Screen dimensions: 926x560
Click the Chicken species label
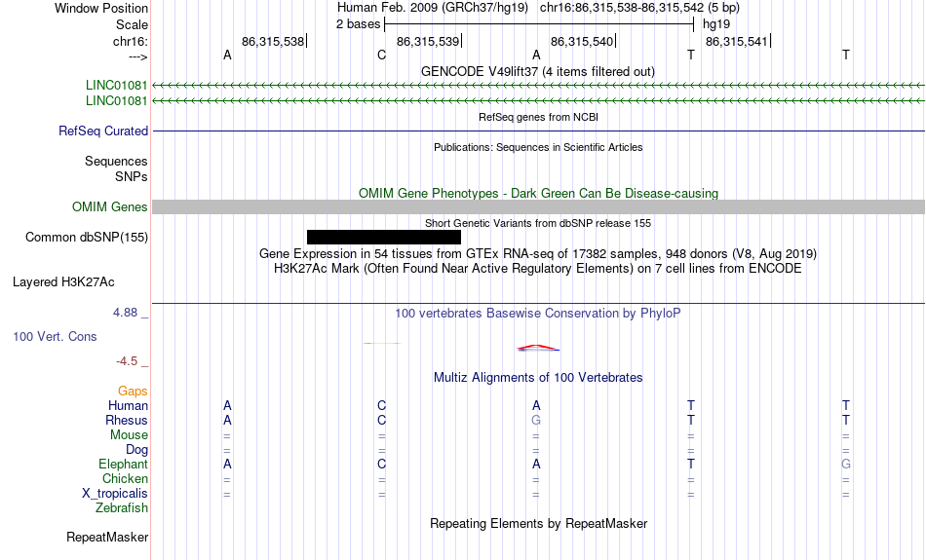[125, 478]
